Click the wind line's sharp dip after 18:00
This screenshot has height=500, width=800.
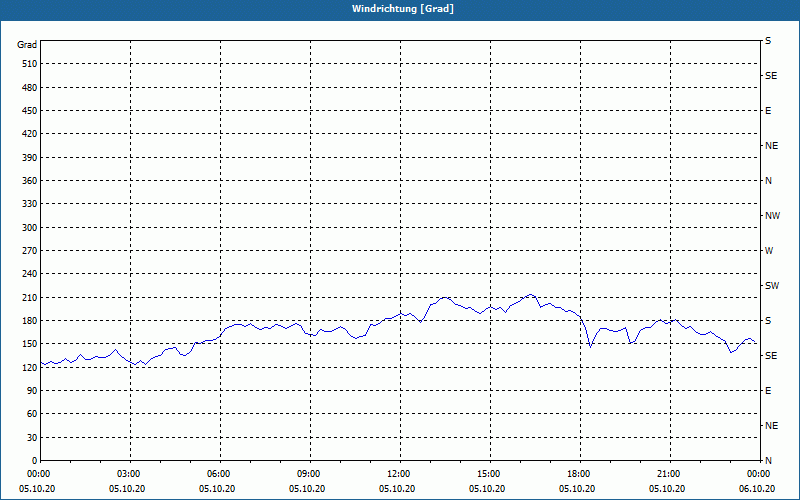[x=591, y=347]
